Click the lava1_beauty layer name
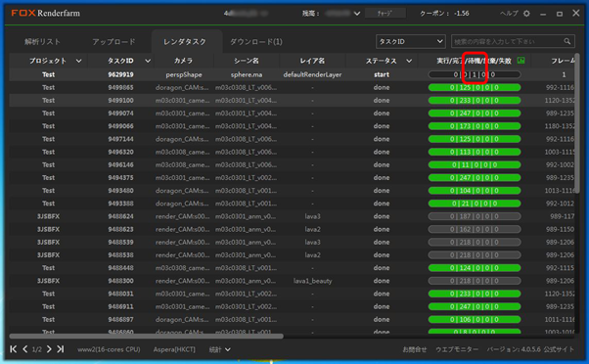 coord(312,281)
